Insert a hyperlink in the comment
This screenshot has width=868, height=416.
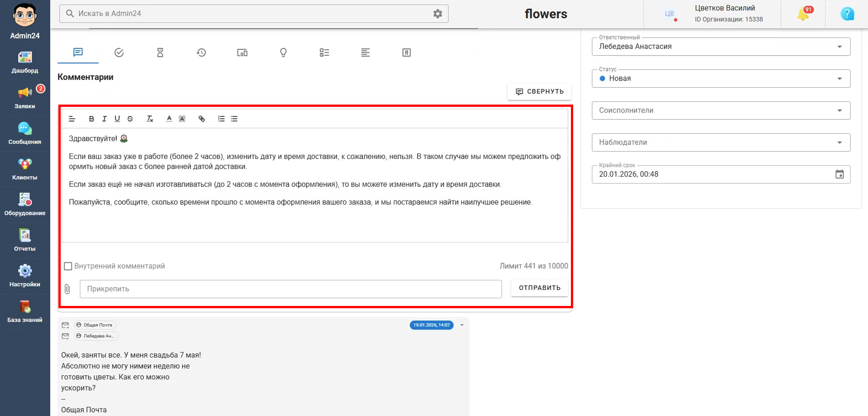(x=202, y=119)
